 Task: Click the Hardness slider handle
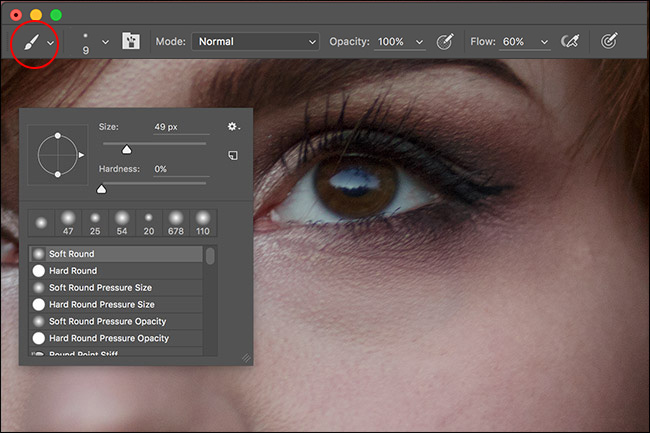102,189
